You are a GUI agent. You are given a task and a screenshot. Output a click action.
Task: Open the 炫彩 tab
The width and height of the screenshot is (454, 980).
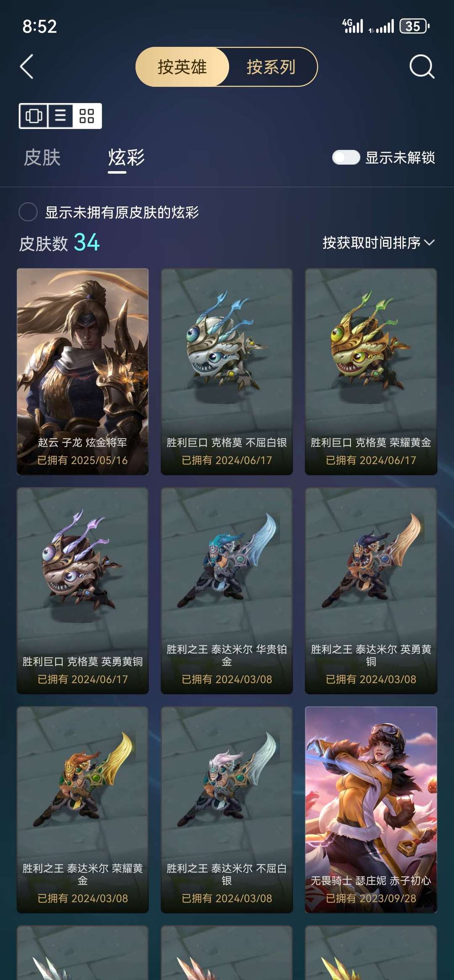click(126, 158)
